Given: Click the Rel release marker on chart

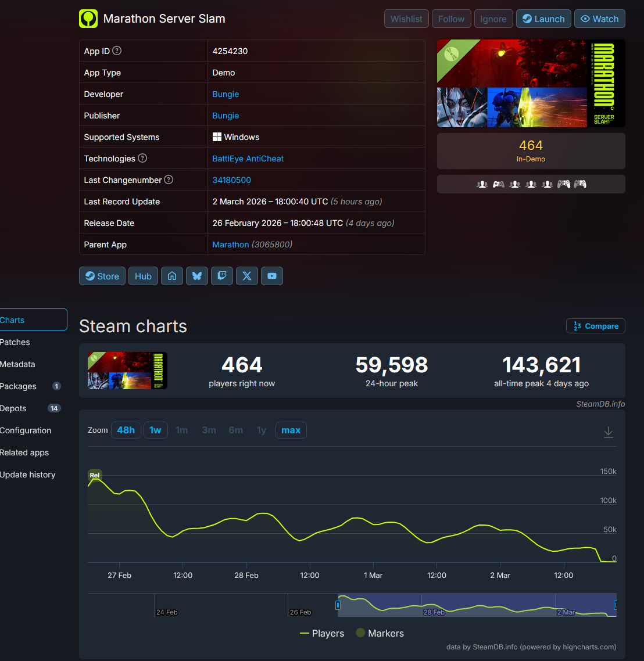Looking at the screenshot, I should 95,475.
